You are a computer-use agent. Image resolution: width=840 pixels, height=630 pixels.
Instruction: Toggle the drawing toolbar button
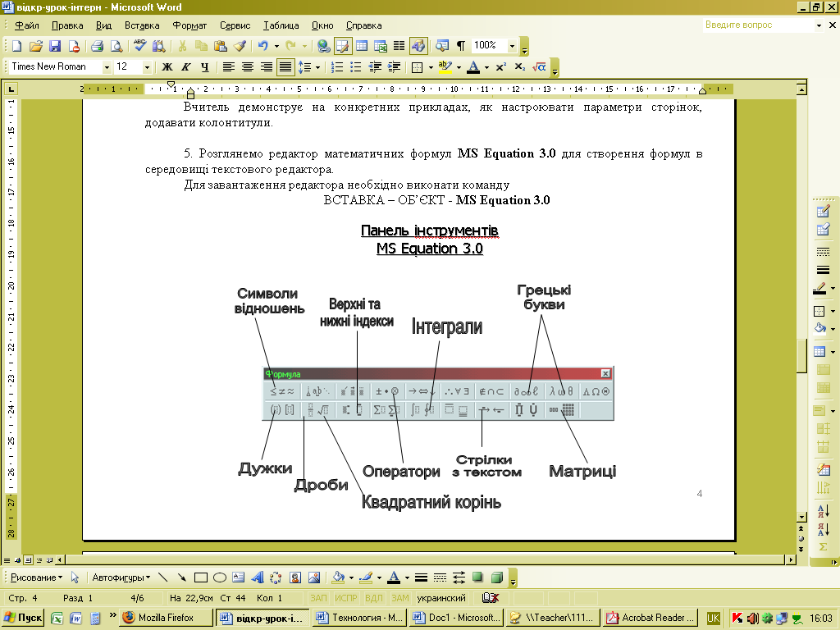418,46
